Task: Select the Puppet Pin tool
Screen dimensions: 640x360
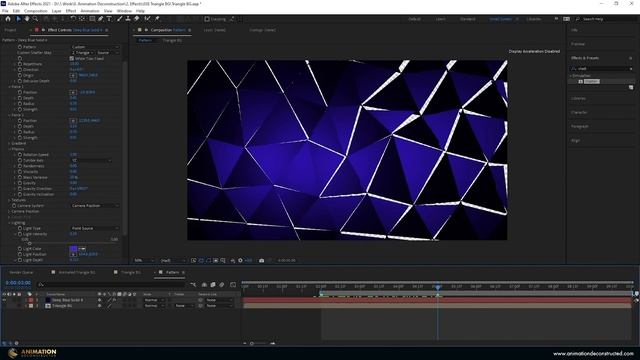Action: (x=157, y=19)
